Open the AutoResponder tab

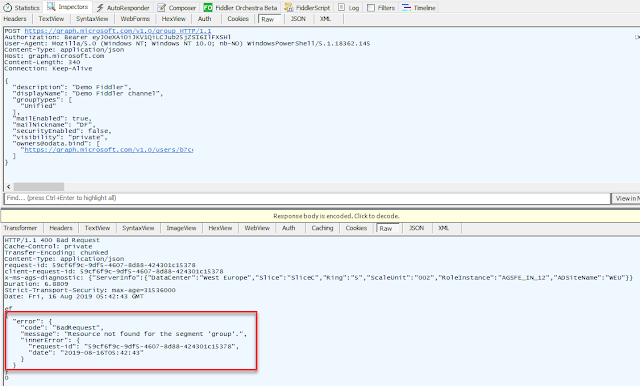[122, 7]
